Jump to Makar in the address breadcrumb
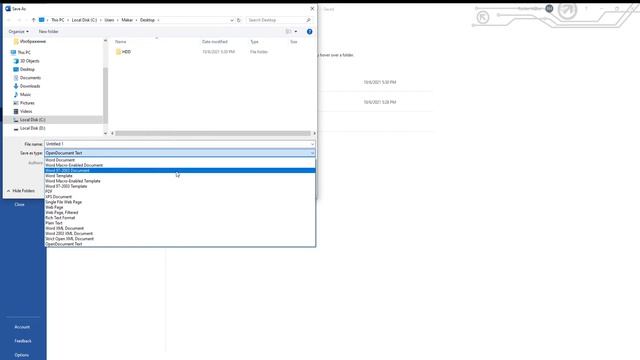This screenshot has height=360, width=640. coord(127,20)
